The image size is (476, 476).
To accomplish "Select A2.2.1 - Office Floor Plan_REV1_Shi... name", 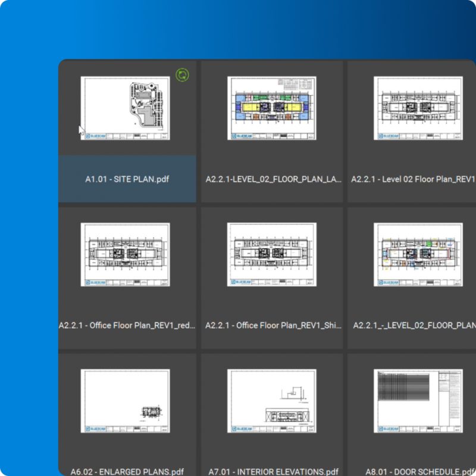I will click(273, 325).
